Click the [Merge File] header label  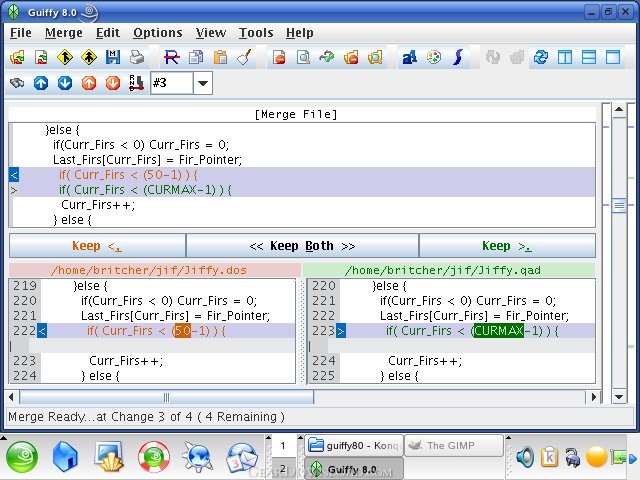point(296,114)
